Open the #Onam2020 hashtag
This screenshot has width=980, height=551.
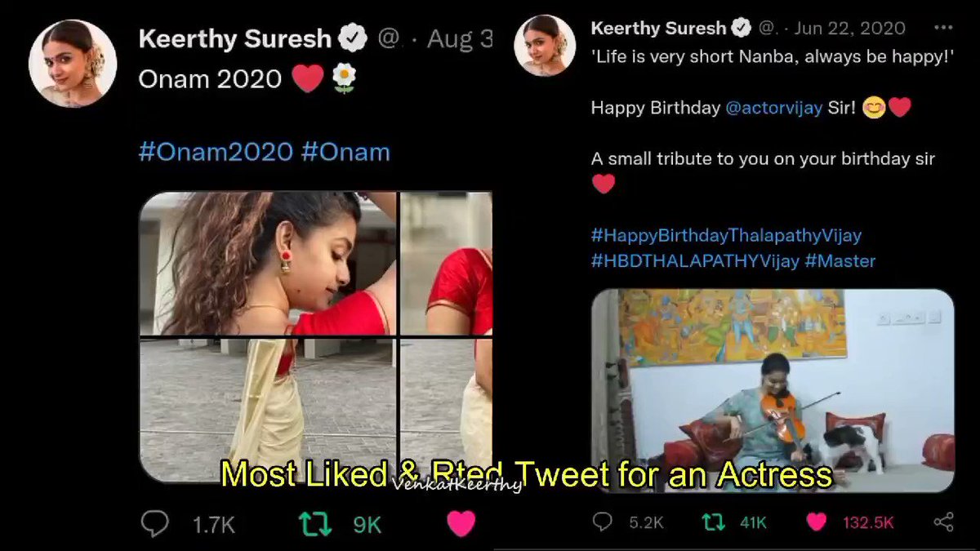click(x=216, y=151)
